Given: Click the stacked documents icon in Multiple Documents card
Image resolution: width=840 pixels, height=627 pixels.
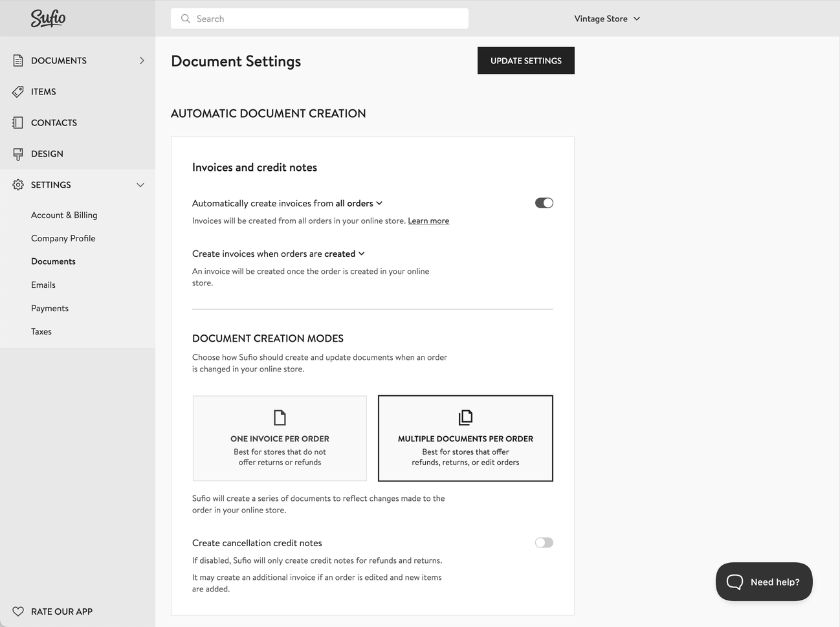Looking at the screenshot, I should tap(465, 417).
